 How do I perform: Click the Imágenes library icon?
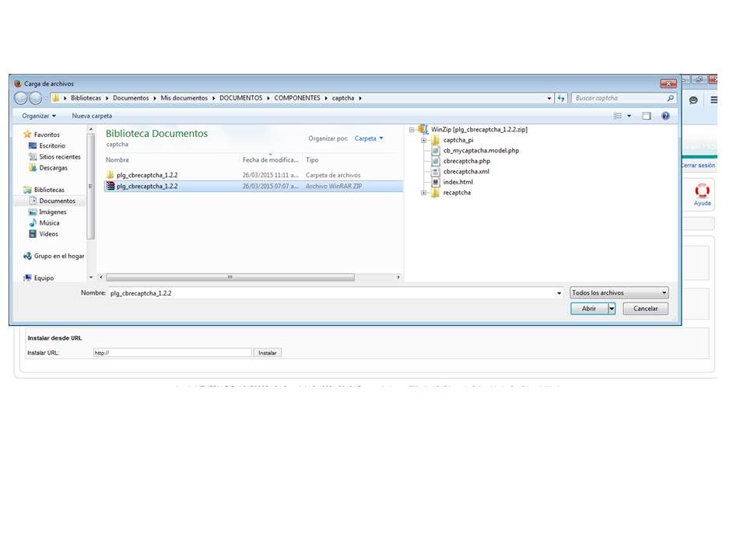(x=33, y=212)
